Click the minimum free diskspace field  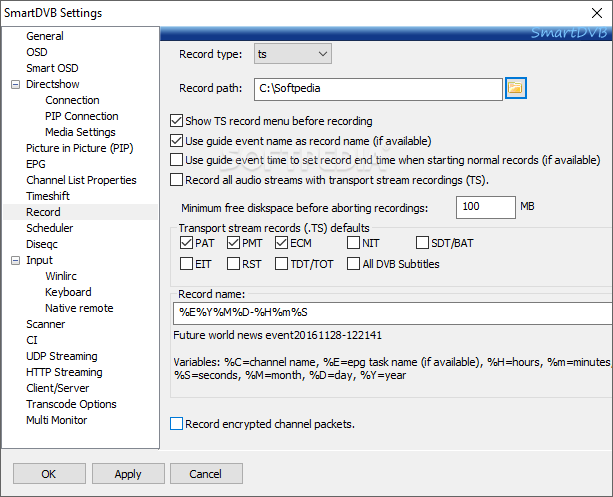(x=486, y=207)
